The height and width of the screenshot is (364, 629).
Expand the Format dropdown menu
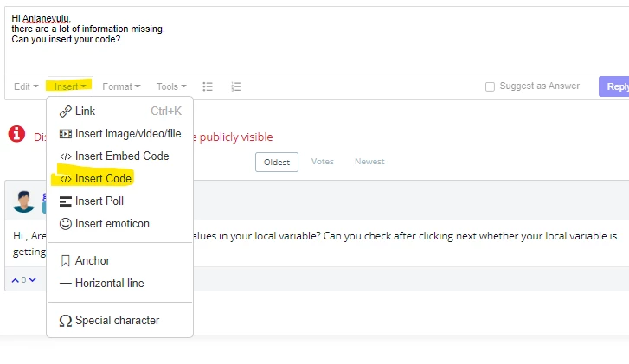[121, 86]
